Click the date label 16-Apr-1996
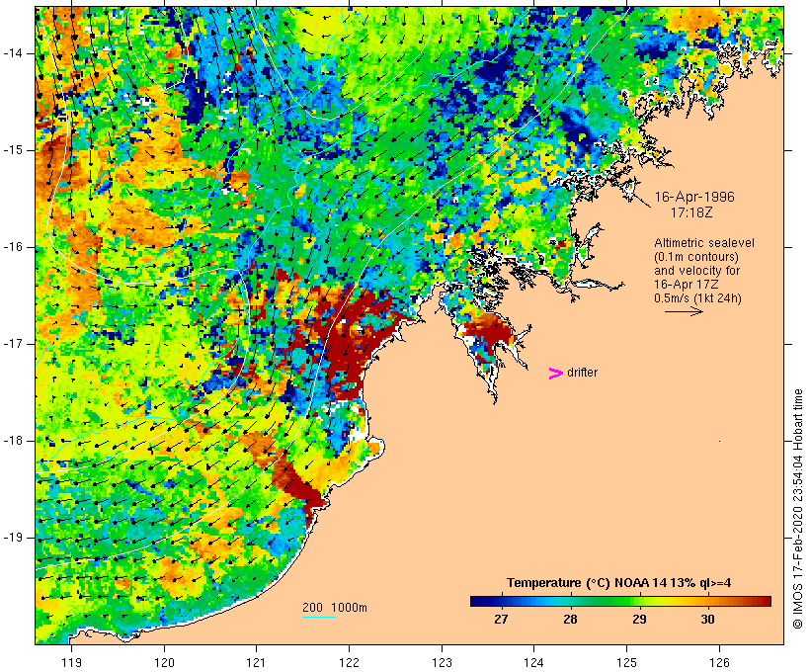Image resolution: width=810 pixels, height=672 pixels. (694, 197)
